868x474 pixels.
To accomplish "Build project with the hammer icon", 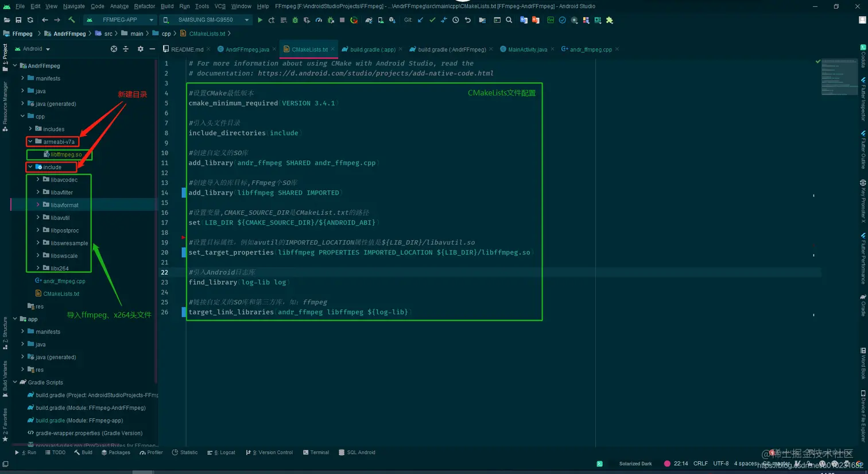I will point(72,20).
